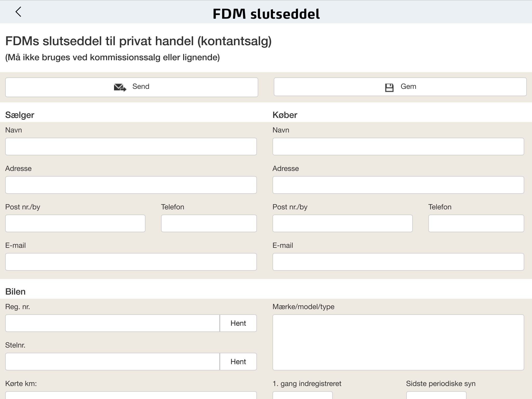Click Sælger Telefon input
The image size is (532, 399).
point(209,223)
